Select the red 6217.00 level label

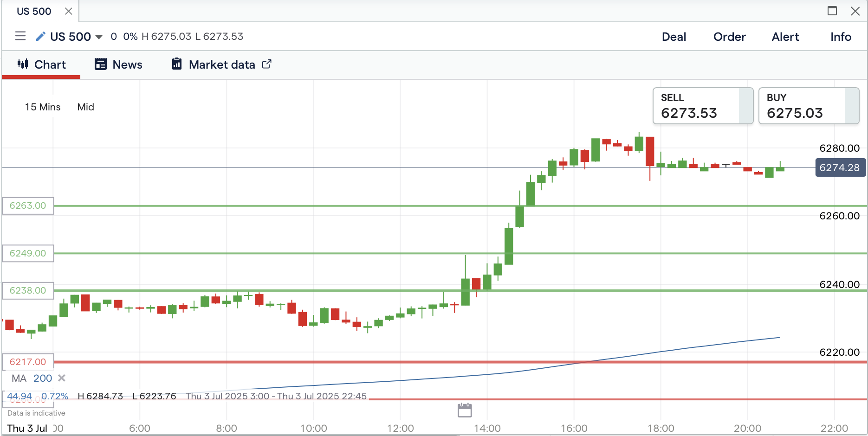(28, 362)
